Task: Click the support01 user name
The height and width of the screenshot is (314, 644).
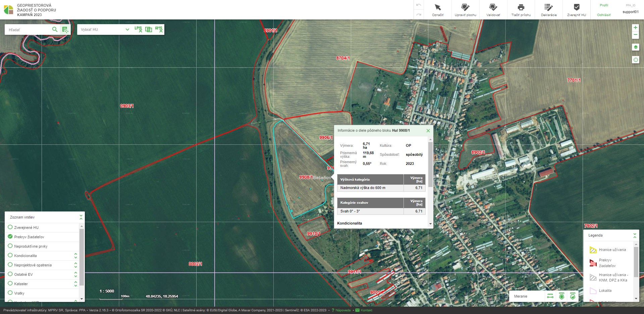Action: [631, 12]
